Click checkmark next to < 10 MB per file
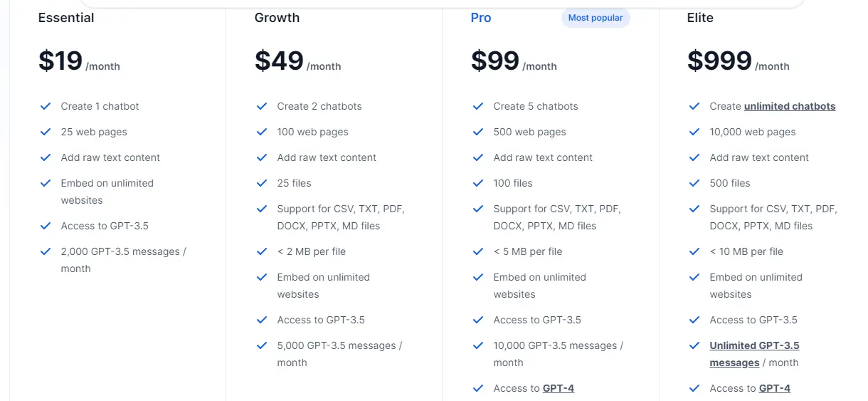Image resolution: width=868 pixels, height=401 pixels. pos(694,251)
